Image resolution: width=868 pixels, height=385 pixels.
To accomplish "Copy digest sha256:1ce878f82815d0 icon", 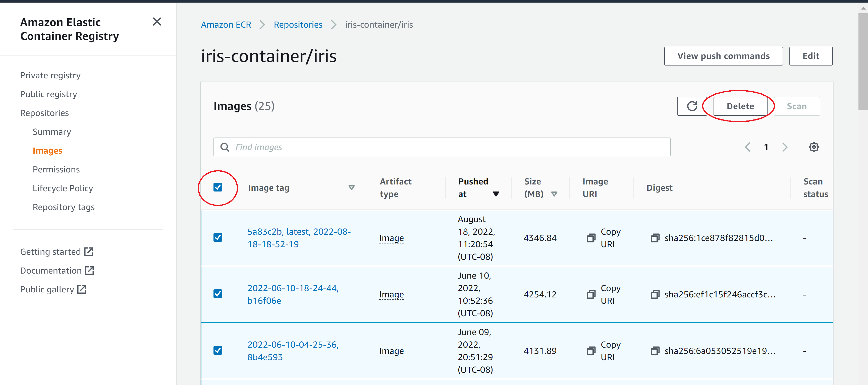I will (x=655, y=238).
